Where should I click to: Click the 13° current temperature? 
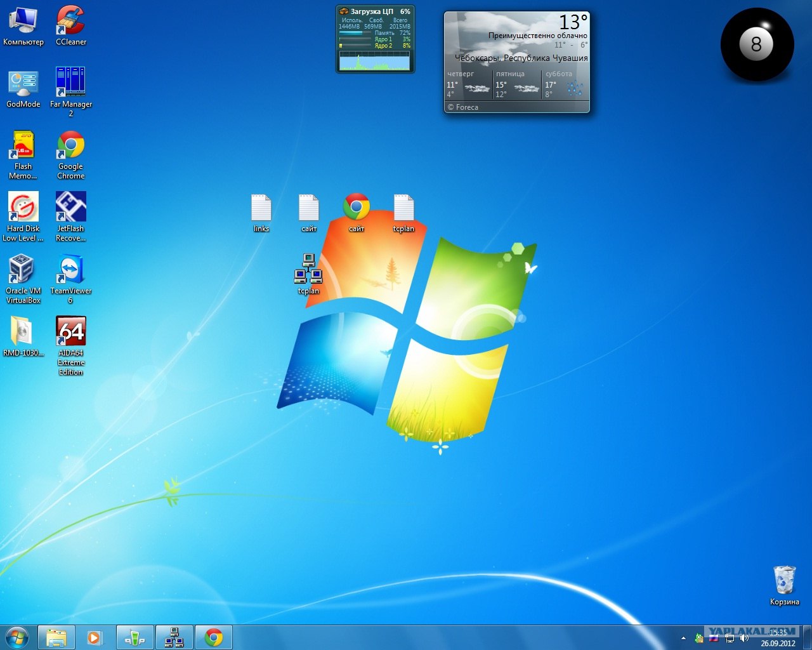coord(573,22)
